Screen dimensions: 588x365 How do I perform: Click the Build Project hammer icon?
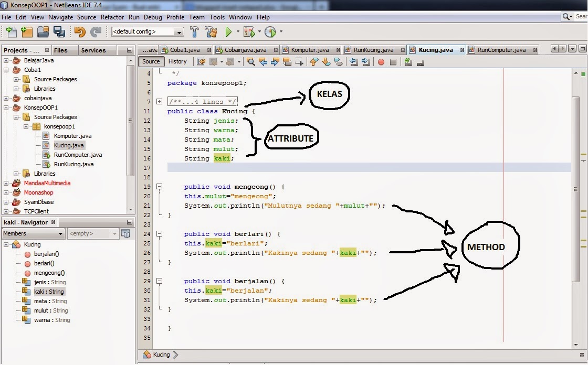pos(194,32)
